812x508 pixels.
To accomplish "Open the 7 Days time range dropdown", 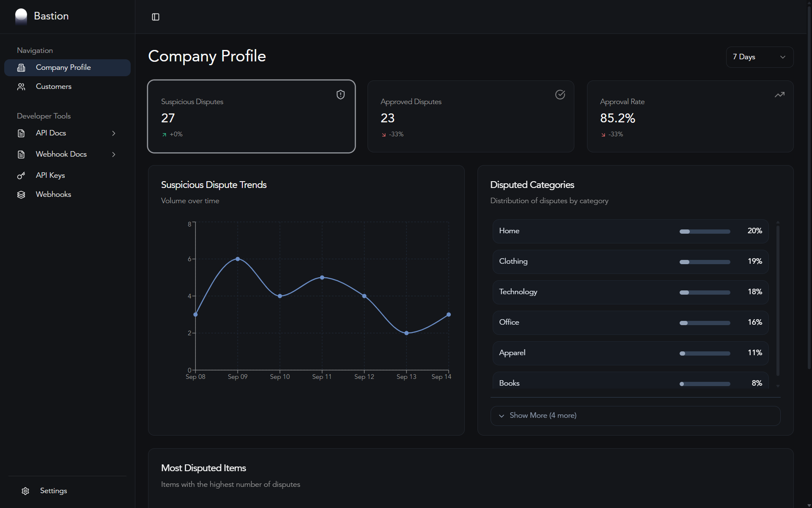I will [760, 57].
